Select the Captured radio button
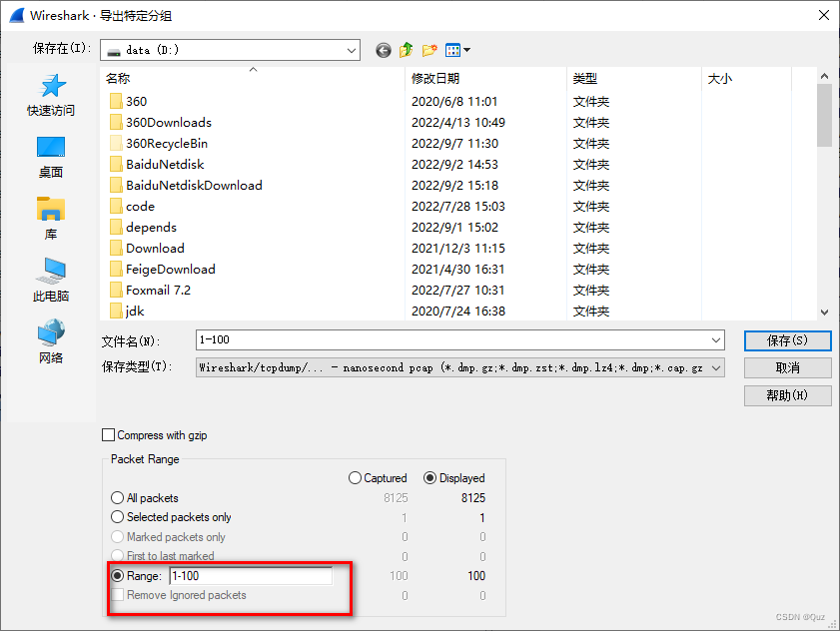Viewport: 840px width, 631px height. pyautogui.click(x=355, y=478)
